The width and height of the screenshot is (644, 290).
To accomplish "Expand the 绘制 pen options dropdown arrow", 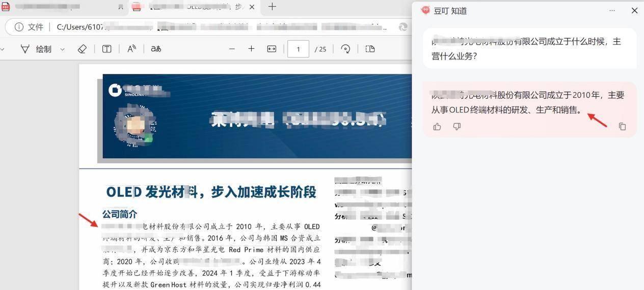I will pos(63,49).
